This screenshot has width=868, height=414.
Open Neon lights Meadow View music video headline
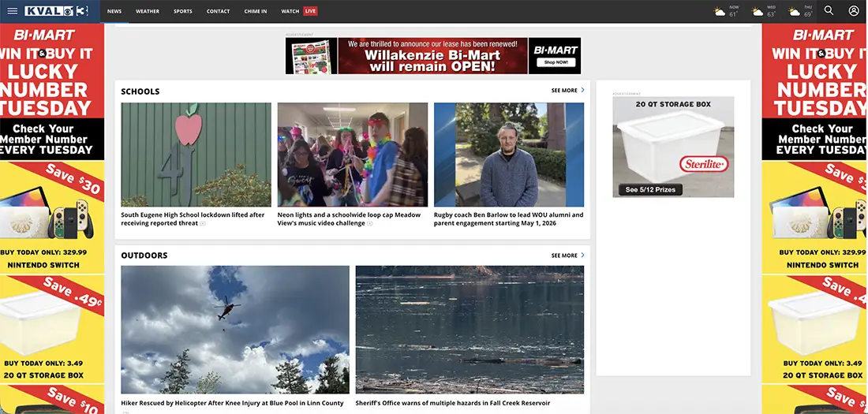[x=349, y=218]
